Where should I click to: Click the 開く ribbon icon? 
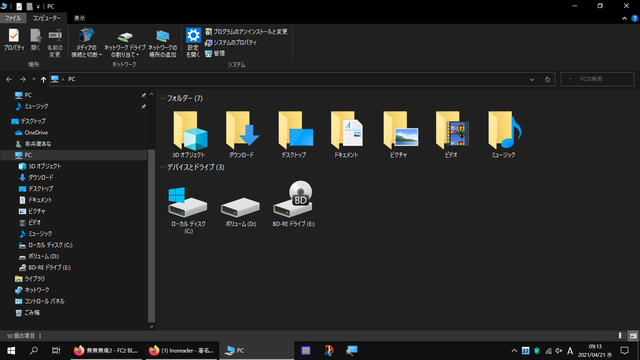[x=36, y=40]
